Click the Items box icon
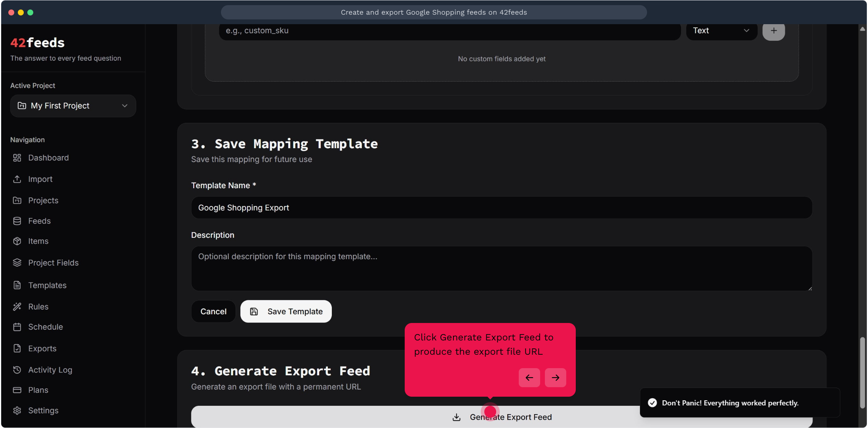The image size is (868, 428). pyautogui.click(x=17, y=241)
